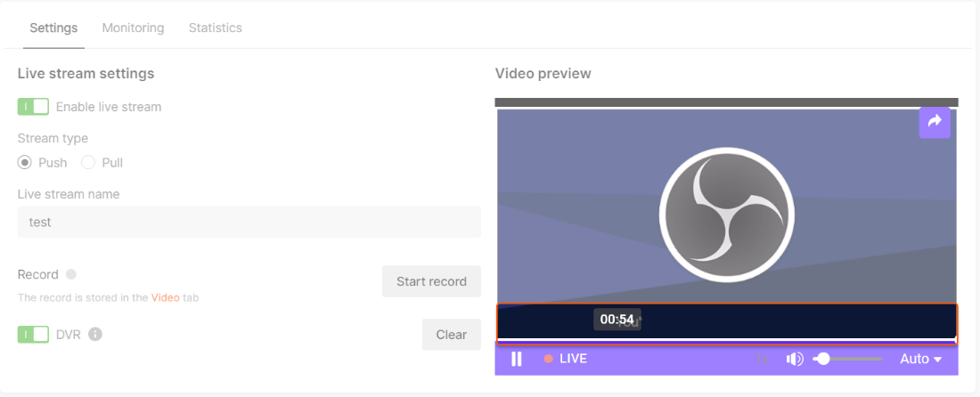Toggle the DVR switch
The image size is (980, 397).
(x=34, y=335)
